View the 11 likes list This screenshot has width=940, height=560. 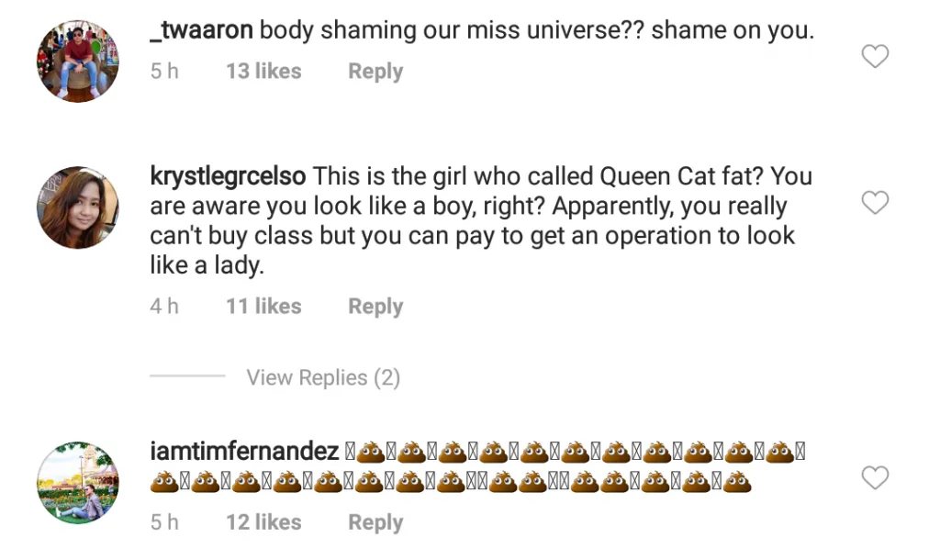tap(263, 307)
